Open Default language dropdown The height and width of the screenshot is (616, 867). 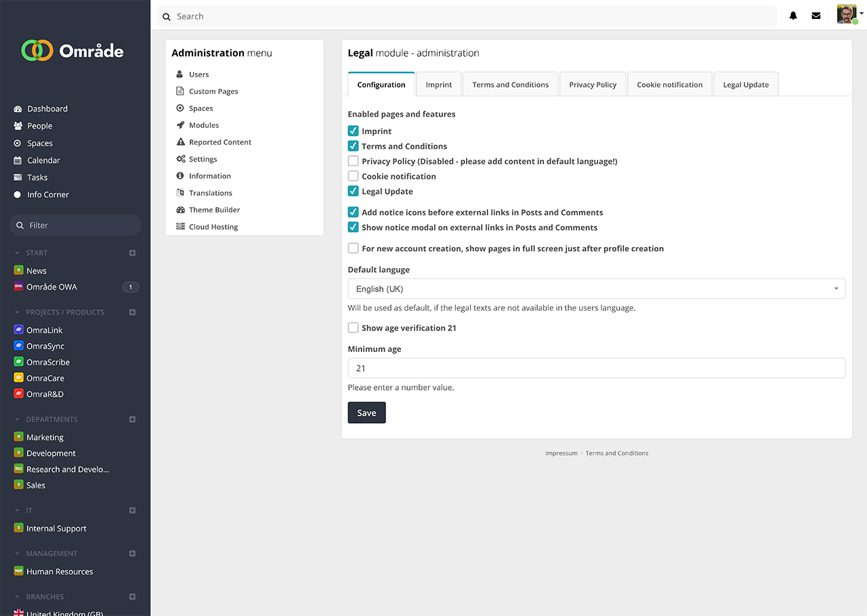pyautogui.click(x=596, y=288)
